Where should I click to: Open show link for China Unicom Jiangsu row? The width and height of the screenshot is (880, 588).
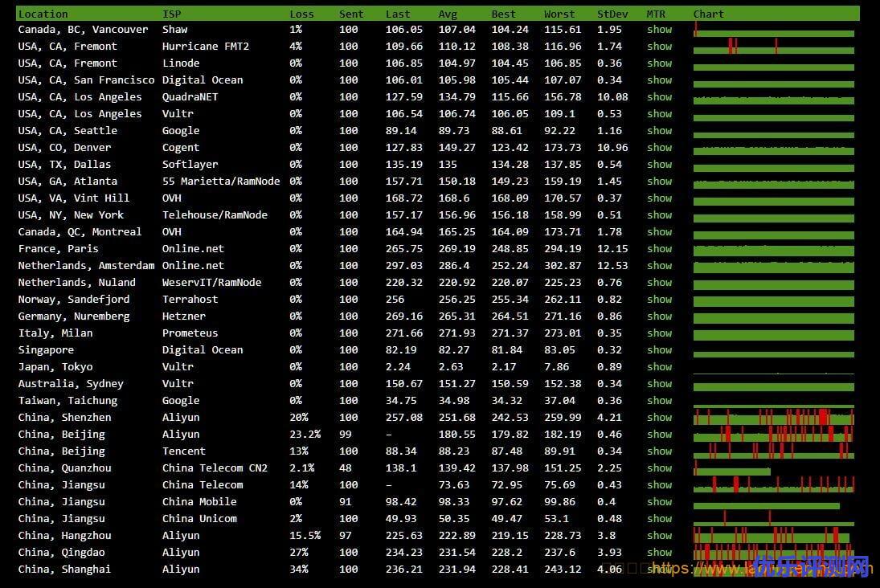659,518
